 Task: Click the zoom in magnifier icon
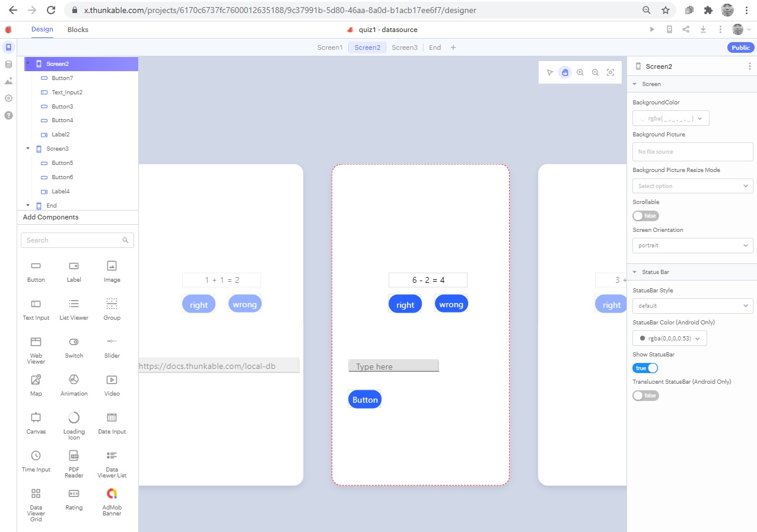pos(580,72)
